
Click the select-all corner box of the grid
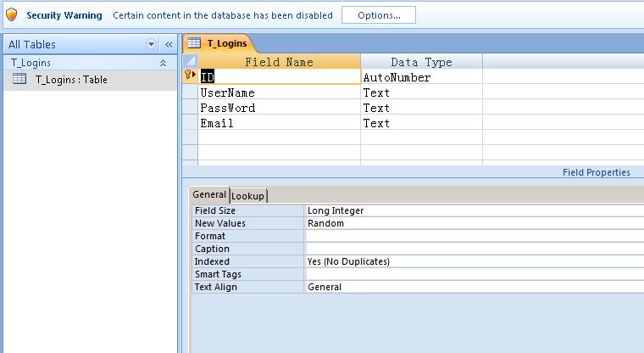pos(190,62)
